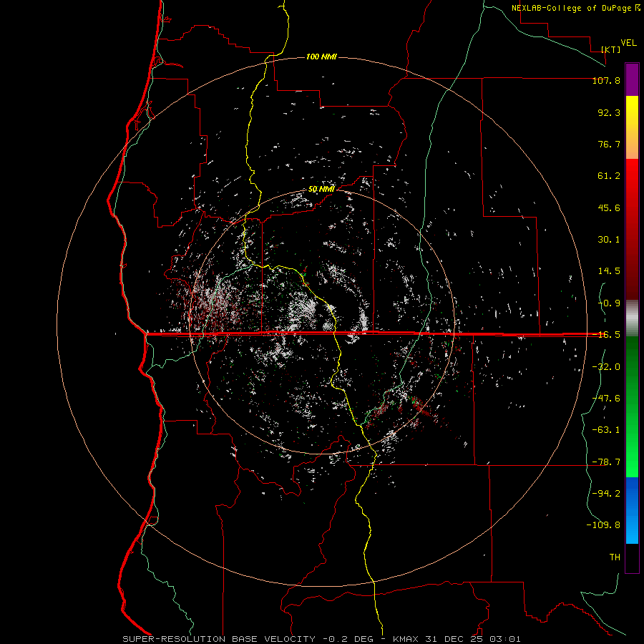644x644 pixels.
Task: Click the yellow segment of the color bar
Action: click(632, 111)
